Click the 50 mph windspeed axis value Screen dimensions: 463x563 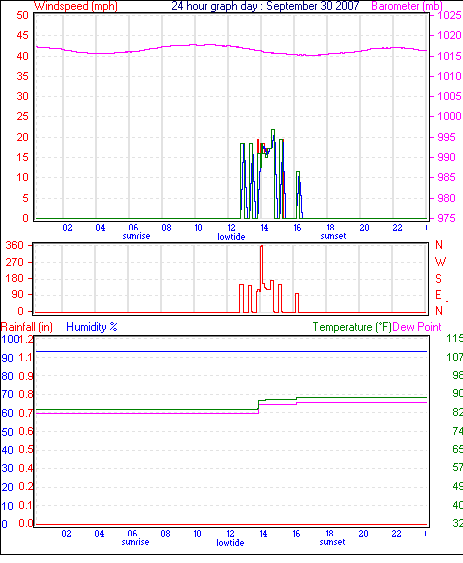pos(22,15)
